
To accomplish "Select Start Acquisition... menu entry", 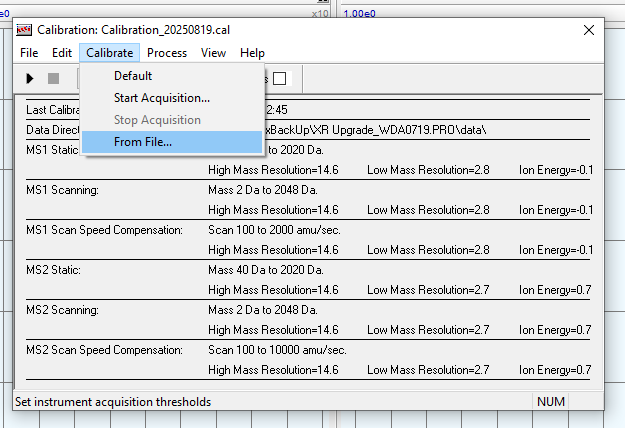I will tap(171, 98).
